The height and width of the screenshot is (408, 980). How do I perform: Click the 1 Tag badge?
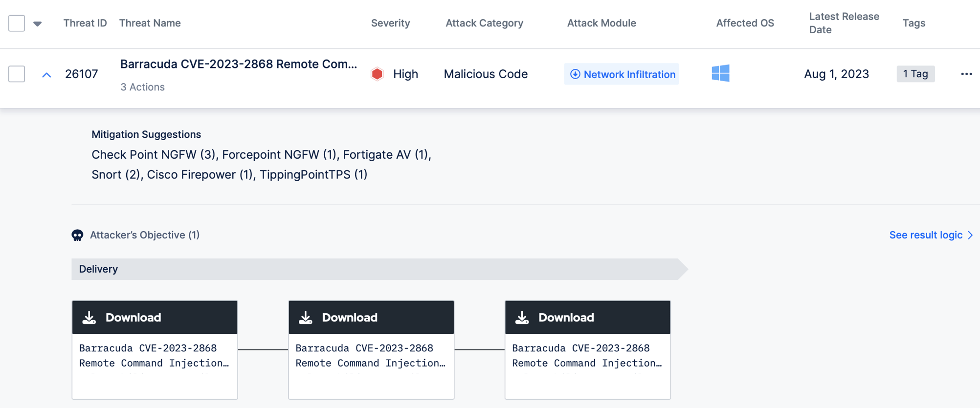point(915,74)
